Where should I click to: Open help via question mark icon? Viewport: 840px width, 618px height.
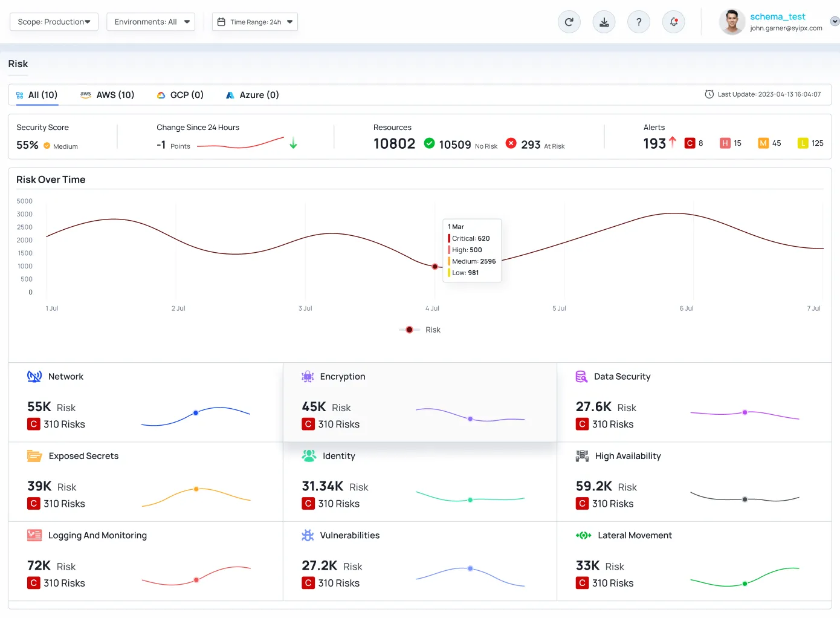coord(639,22)
